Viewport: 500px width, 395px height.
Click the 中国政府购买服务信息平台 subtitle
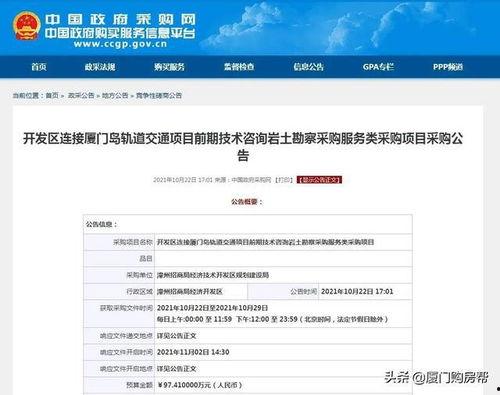pyautogui.click(x=120, y=33)
